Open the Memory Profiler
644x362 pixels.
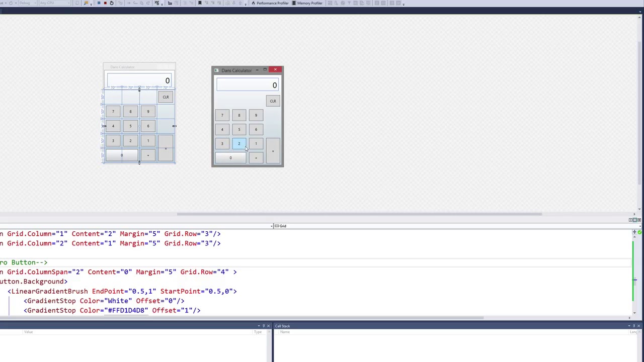306,3
